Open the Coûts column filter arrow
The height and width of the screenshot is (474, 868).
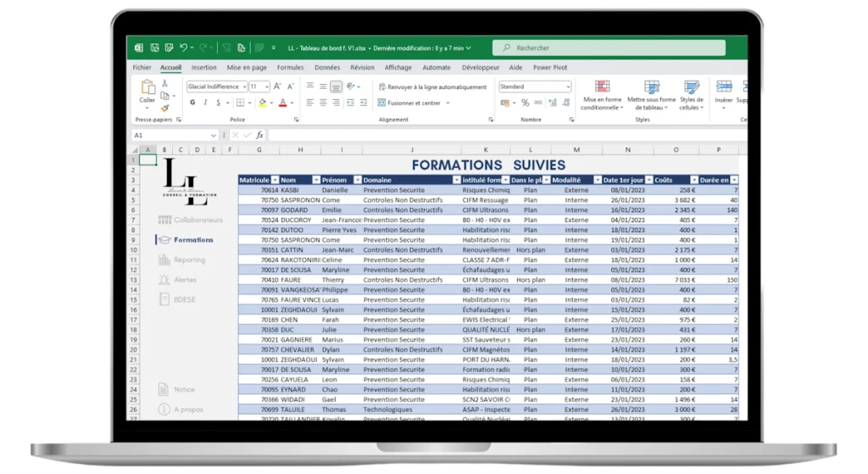click(x=693, y=180)
